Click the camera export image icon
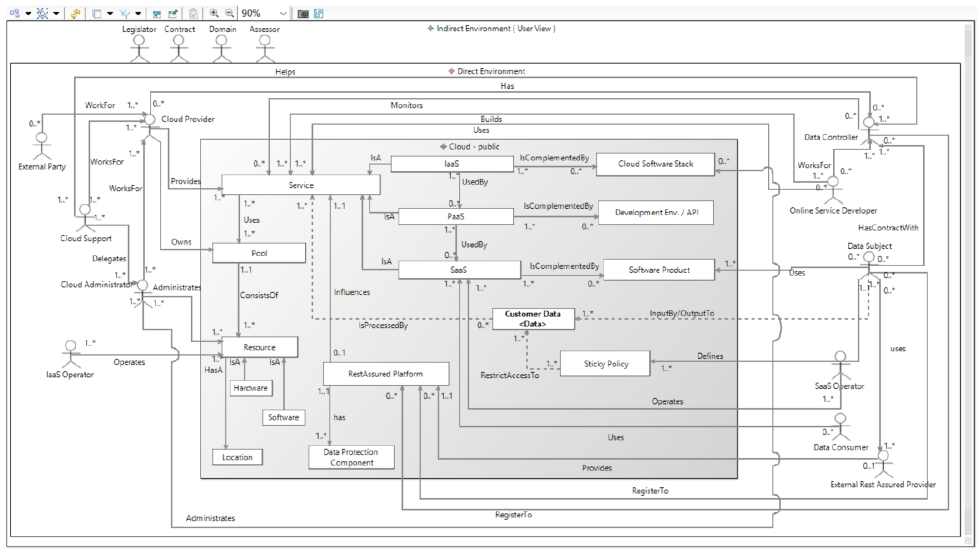Image resolution: width=980 pixels, height=553 pixels. [303, 14]
